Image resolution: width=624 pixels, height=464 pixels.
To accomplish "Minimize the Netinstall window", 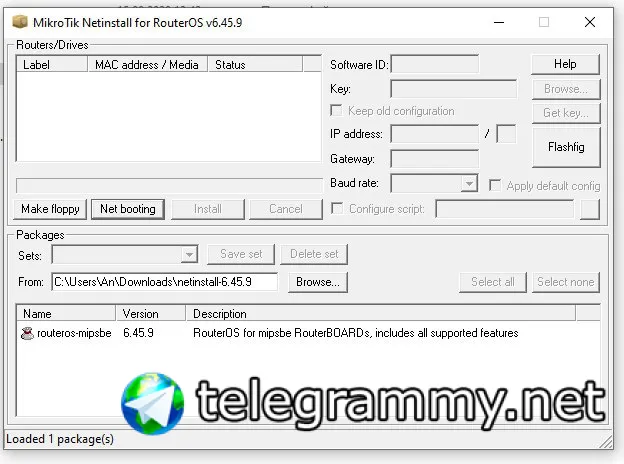I will pyautogui.click(x=499, y=22).
